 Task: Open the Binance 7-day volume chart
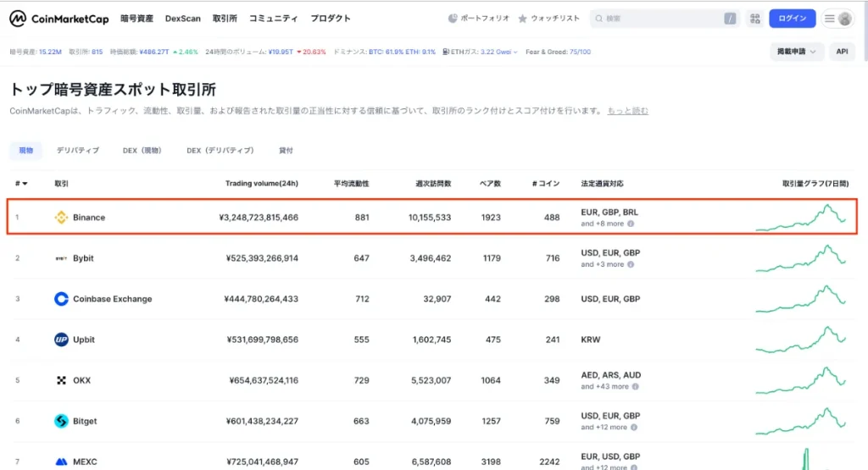coord(801,218)
